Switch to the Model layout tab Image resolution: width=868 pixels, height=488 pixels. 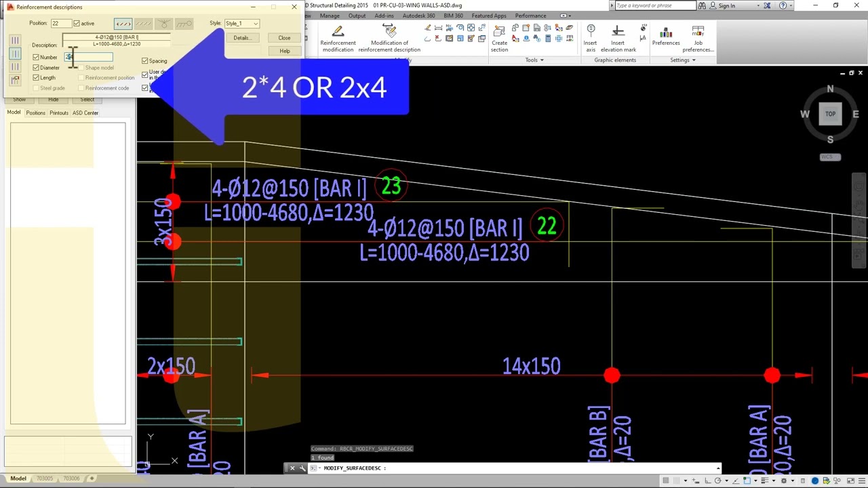coord(18,479)
